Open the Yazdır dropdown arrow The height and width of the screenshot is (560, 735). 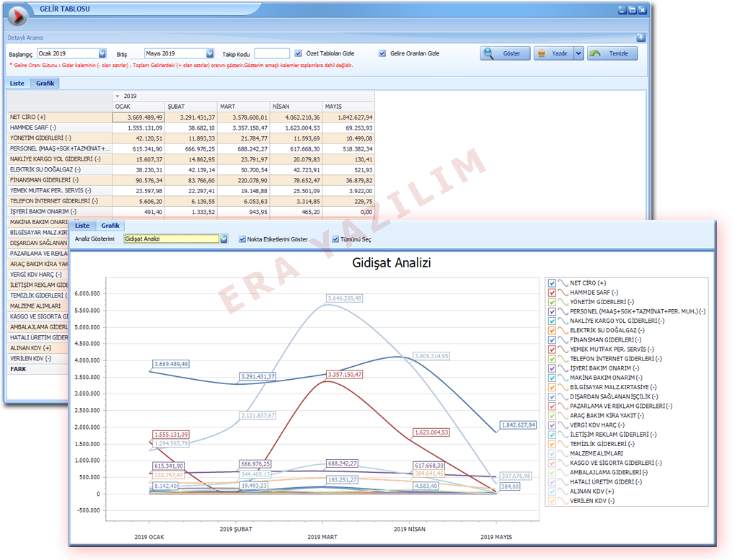pos(578,53)
